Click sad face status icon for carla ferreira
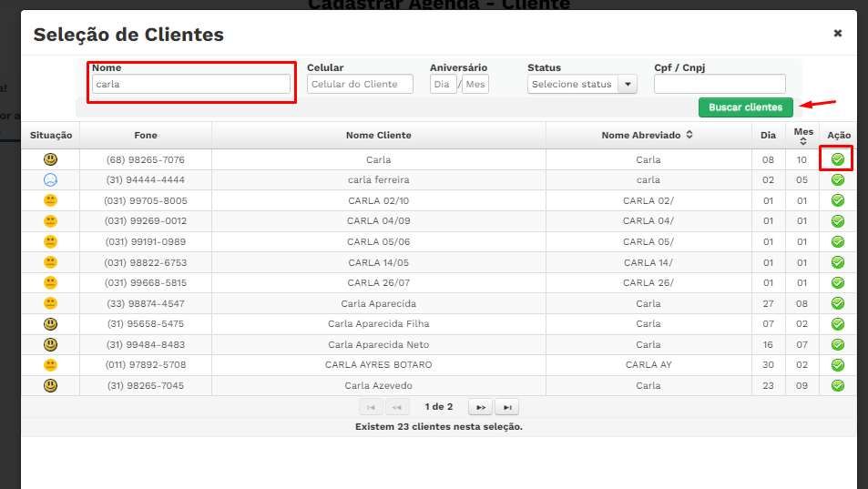The image size is (868, 489). 50,179
